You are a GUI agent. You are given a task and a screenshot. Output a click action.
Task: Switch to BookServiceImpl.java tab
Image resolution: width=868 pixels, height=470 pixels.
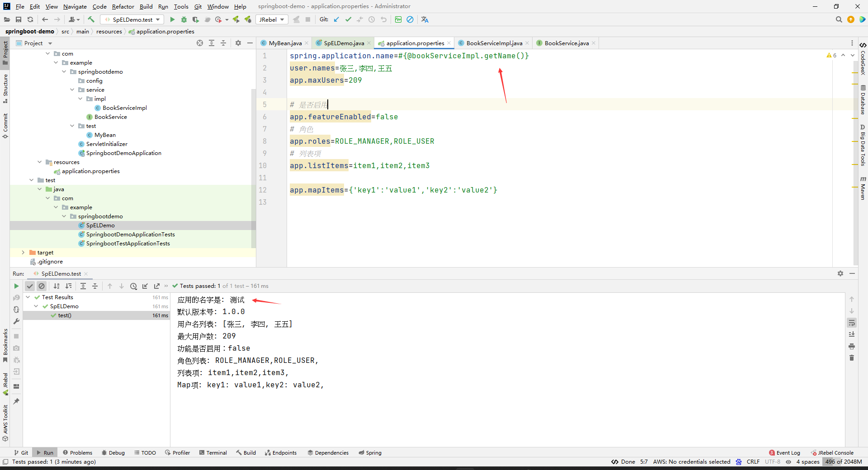click(x=494, y=43)
